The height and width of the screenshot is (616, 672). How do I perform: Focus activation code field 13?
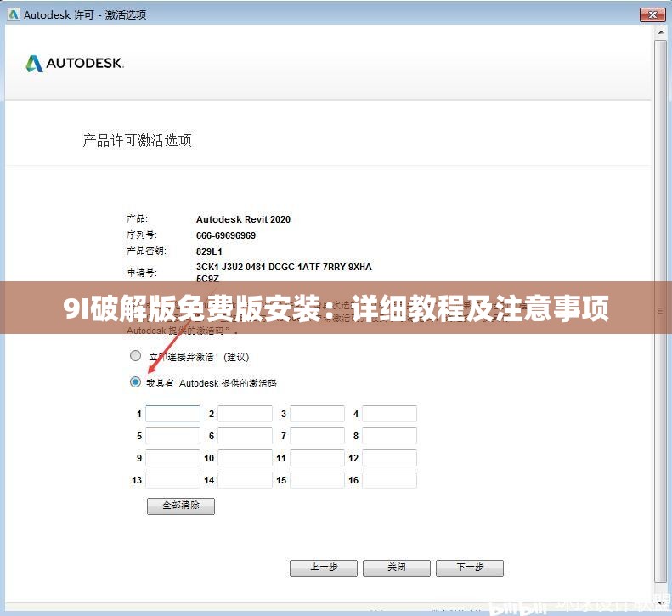coord(172,480)
